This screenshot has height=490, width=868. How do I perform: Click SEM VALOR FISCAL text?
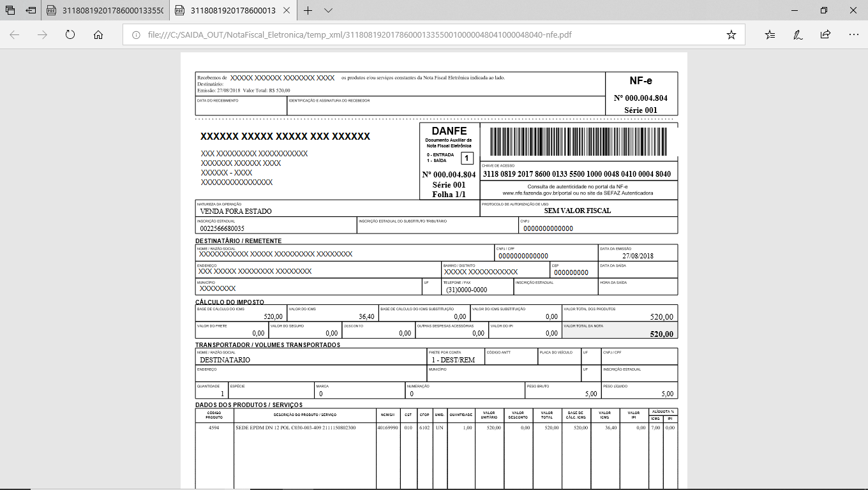578,211
